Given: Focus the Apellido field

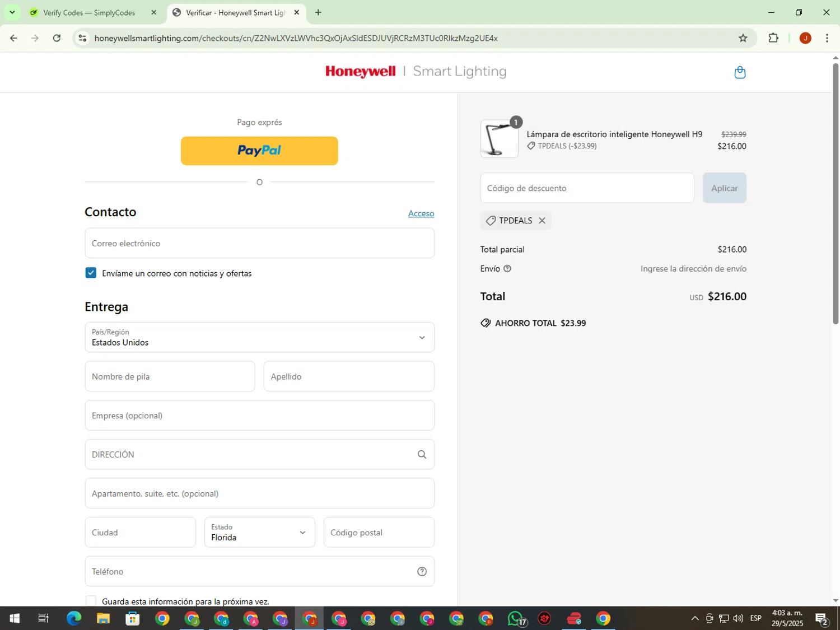Looking at the screenshot, I should coord(349,376).
